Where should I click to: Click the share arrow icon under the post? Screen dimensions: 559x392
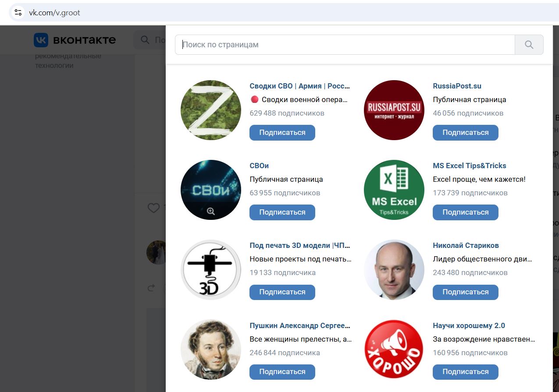click(x=151, y=288)
